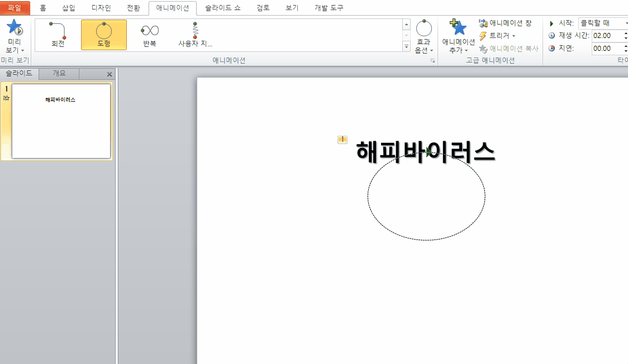This screenshot has height=364, width=628.
Task: Click the 재생 시간 duration field
Action: (x=607, y=36)
